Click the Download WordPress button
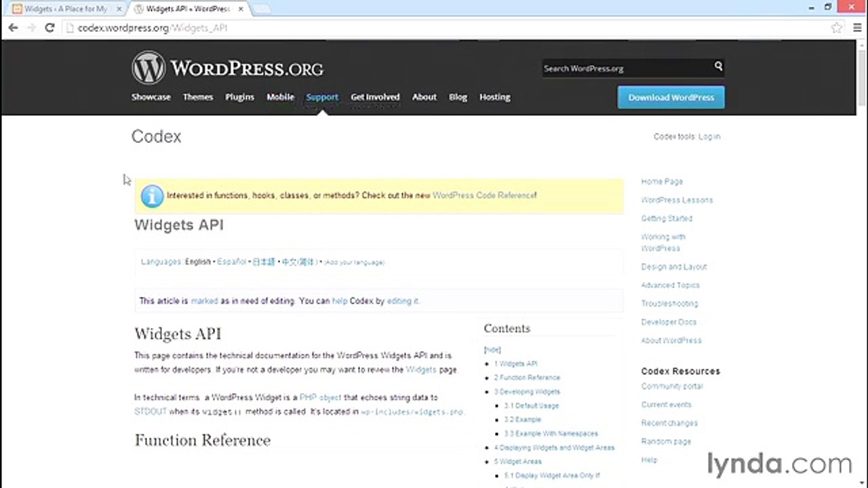 click(x=671, y=97)
